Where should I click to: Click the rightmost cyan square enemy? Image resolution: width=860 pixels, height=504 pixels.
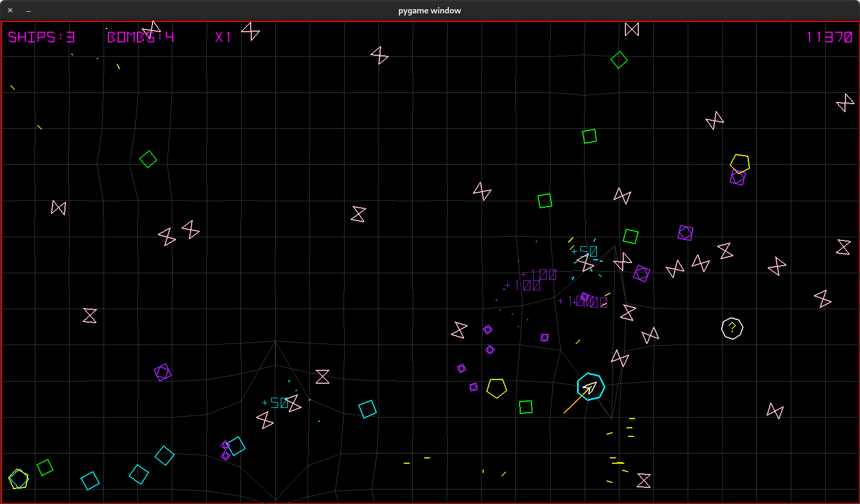pos(367,409)
